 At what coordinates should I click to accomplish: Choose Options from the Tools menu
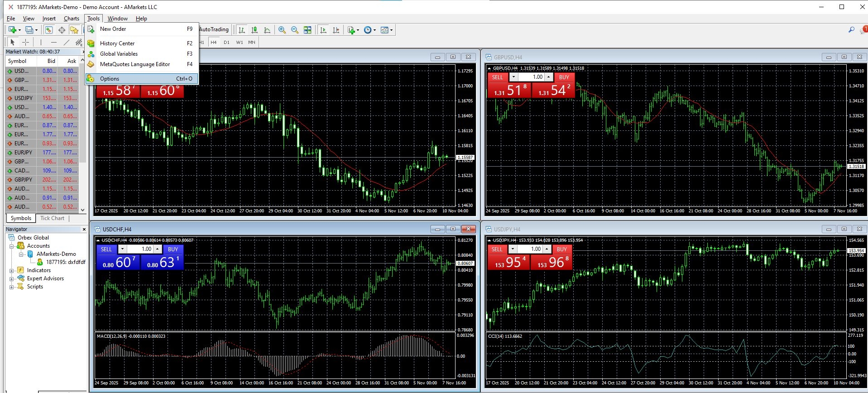point(110,79)
